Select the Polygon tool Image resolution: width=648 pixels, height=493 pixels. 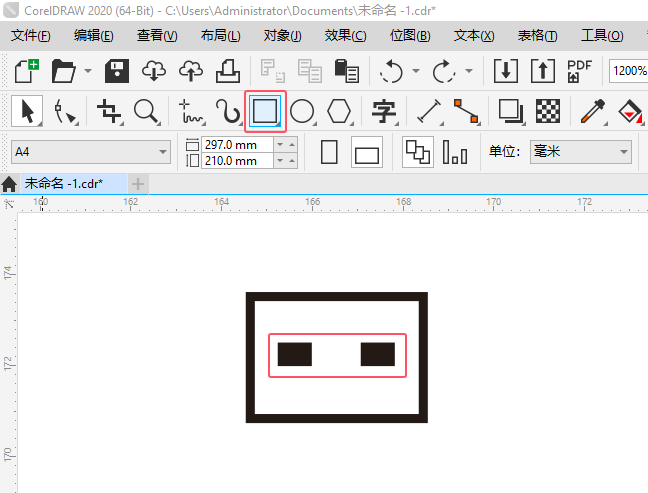coord(339,112)
